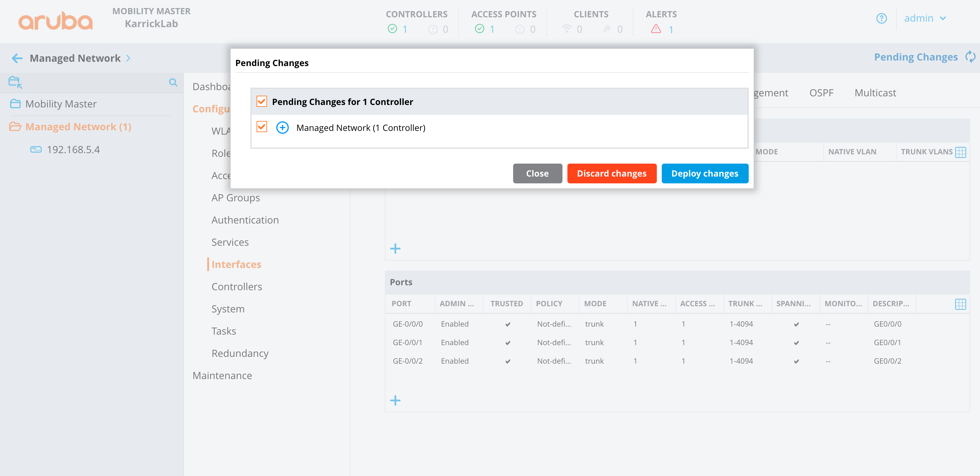Click the search magnifier in the sidebar

point(173,82)
